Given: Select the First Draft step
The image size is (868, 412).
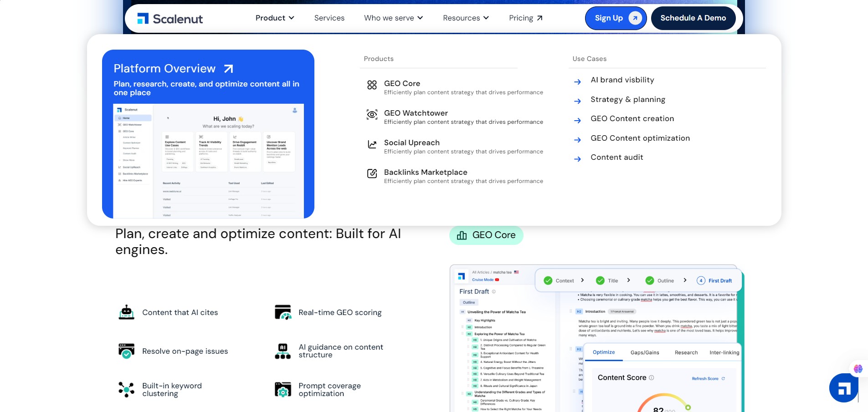Looking at the screenshot, I should coord(714,281).
